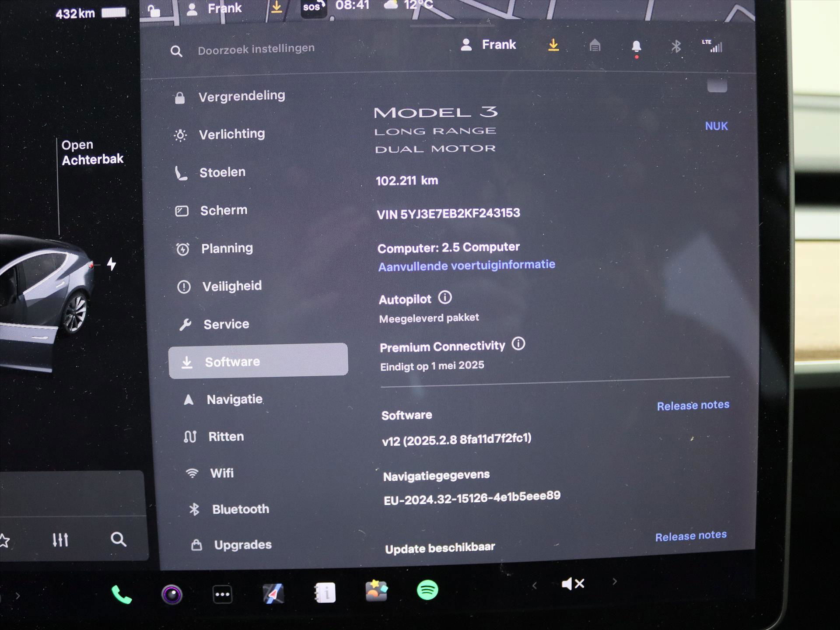Screen dimensions: 840x630
Task: Open the Bluetooth status icon in header
Action: 676,46
